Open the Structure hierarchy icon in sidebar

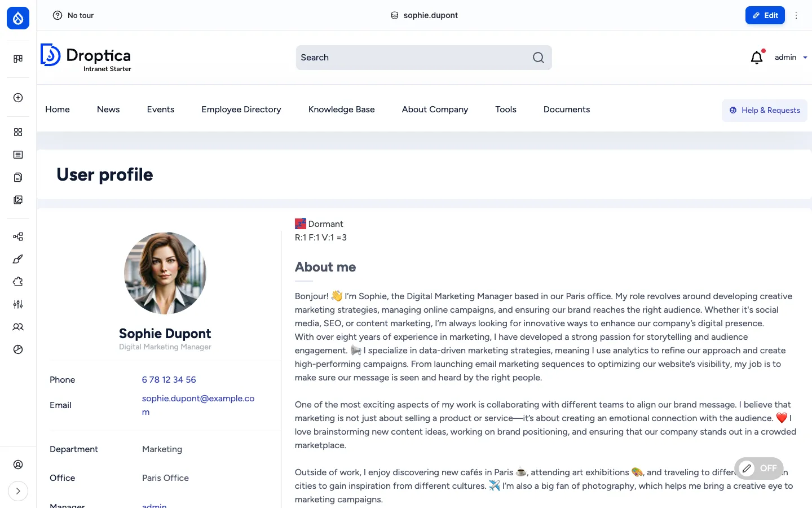pyautogui.click(x=18, y=237)
